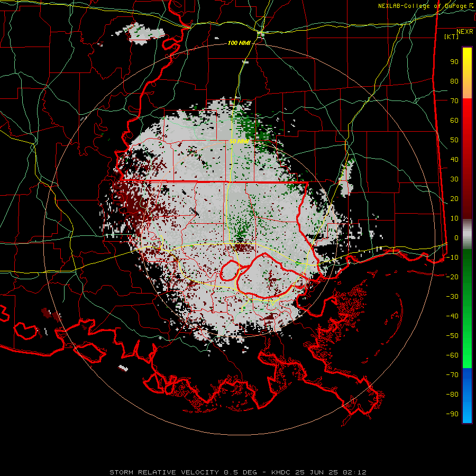Click the 10 value on velocity scale
The height and width of the screenshot is (476, 476).
454,218
